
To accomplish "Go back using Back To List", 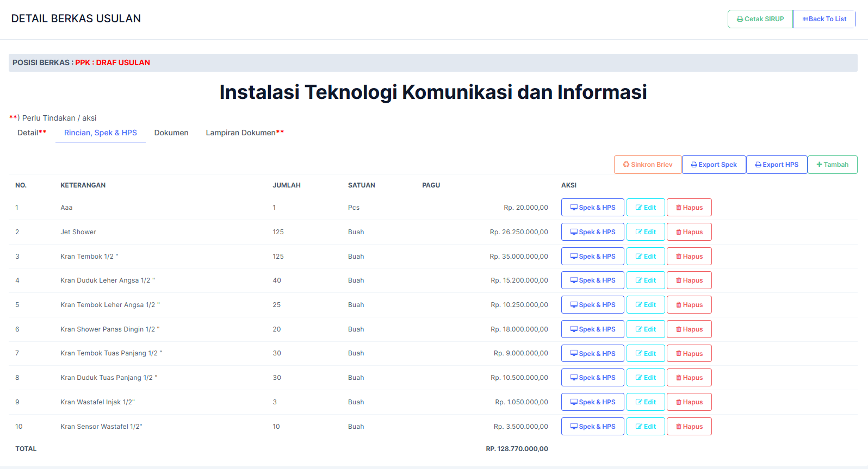I will click(x=824, y=19).
